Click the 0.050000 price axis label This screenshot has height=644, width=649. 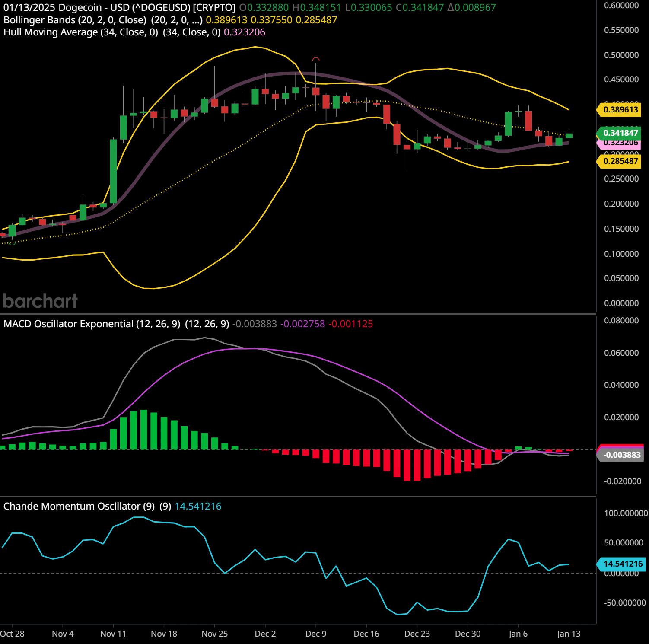click(621, 278)
